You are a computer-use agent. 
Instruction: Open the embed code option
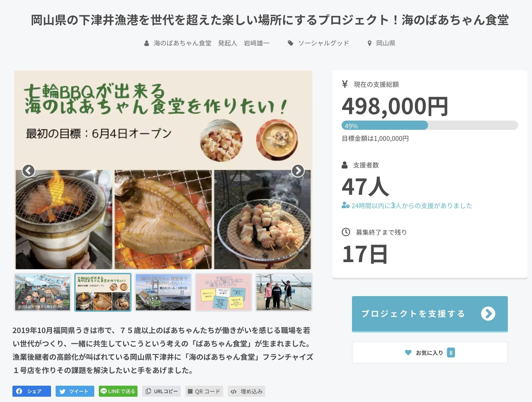pyautogui.click(x=246, y=391)
